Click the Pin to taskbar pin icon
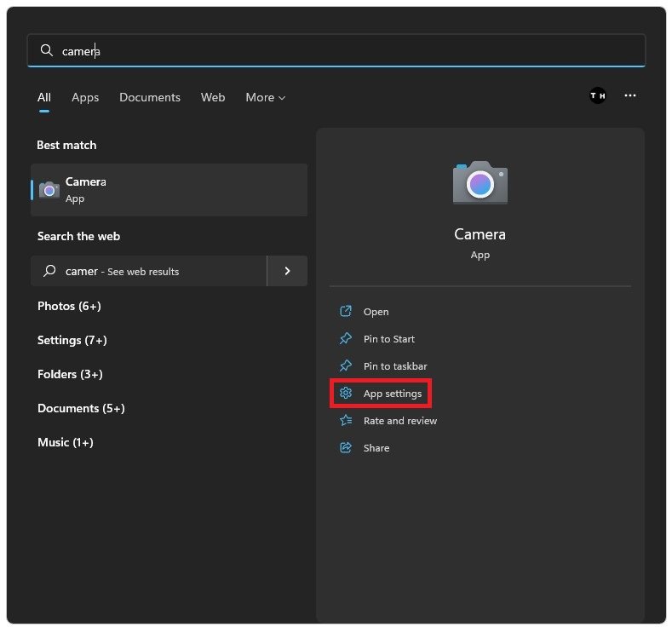The image size is (672, 627). coord(346,366)
